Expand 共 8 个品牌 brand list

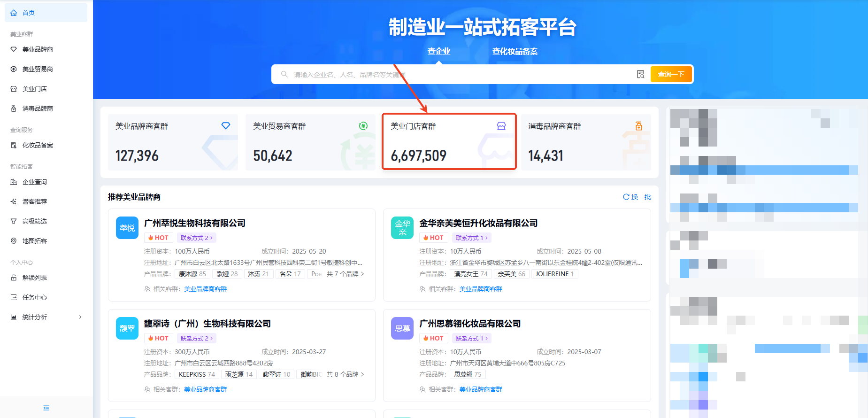coord(345,374)
